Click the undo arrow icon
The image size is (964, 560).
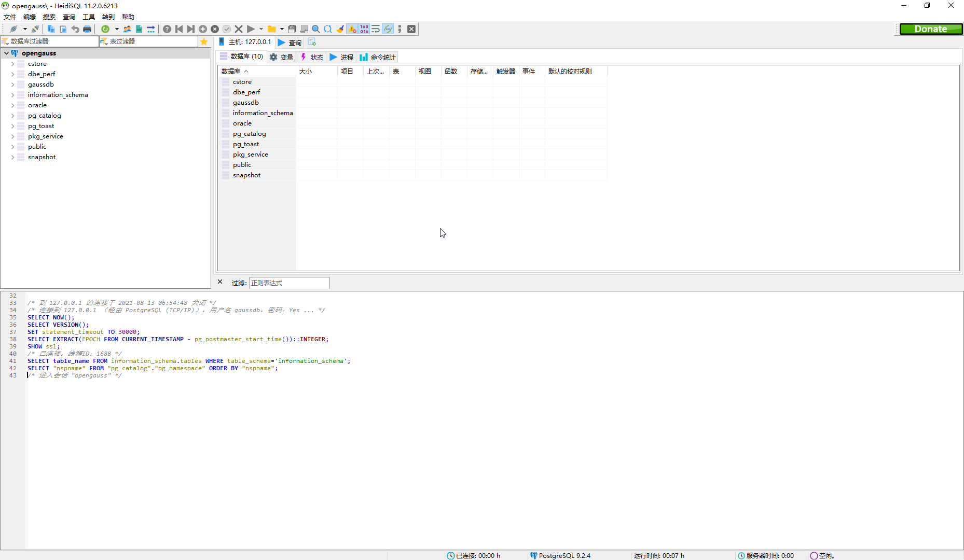(75, 29)
